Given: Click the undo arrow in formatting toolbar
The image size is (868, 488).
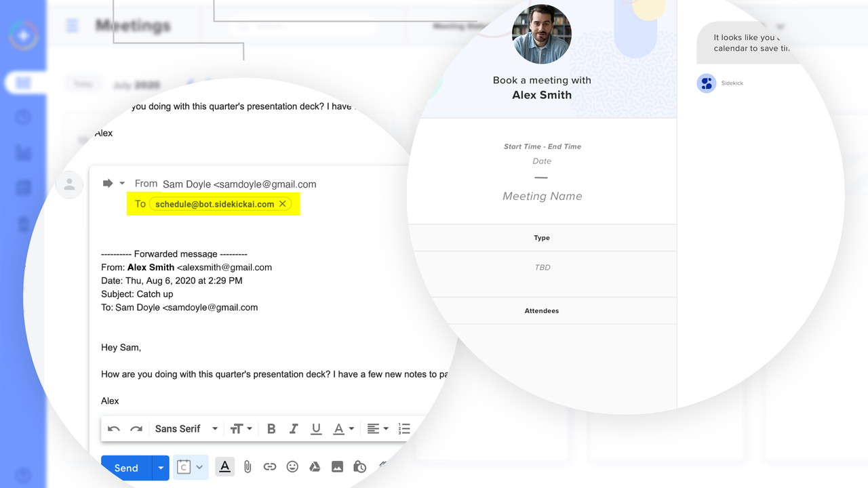Looking at the screenshot, I should (114, 429).
